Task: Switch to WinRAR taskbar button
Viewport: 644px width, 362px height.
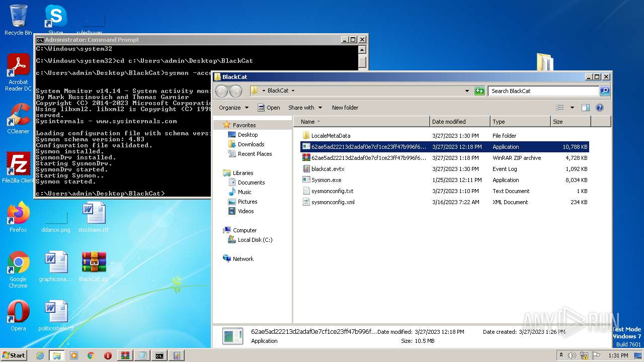Action: click(x=125, y=355)
